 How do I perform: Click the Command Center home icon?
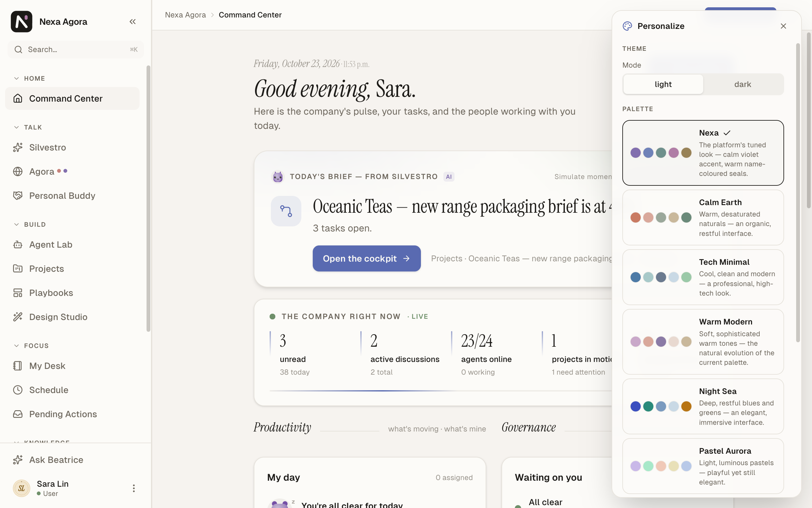(x=18, y=98)
